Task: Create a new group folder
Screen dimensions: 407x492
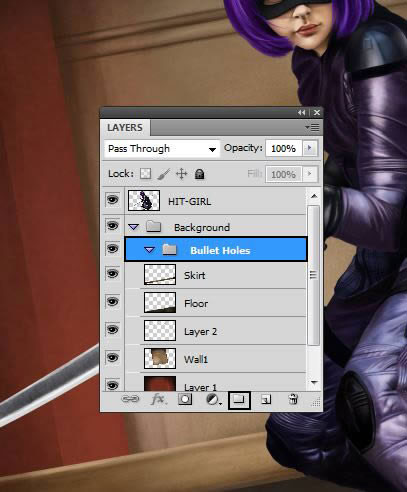Action: [239, 400]
